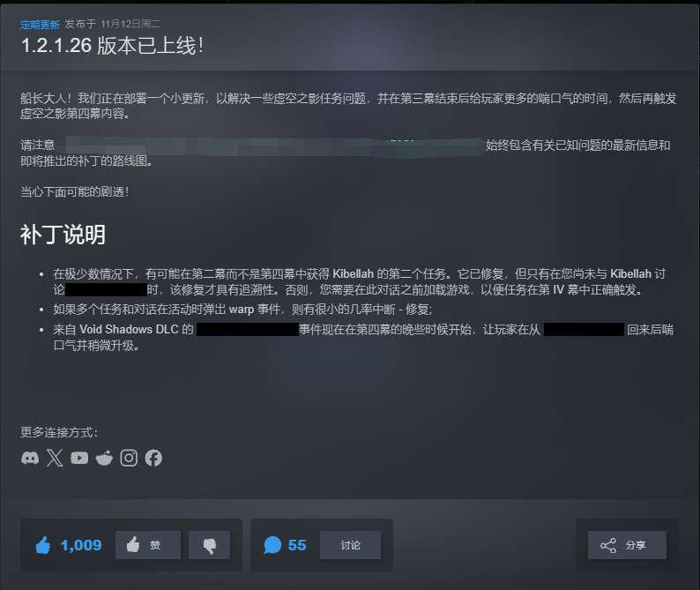Click the blue comment bubble icon
This screenshot has width=700, height=590.
272,545
